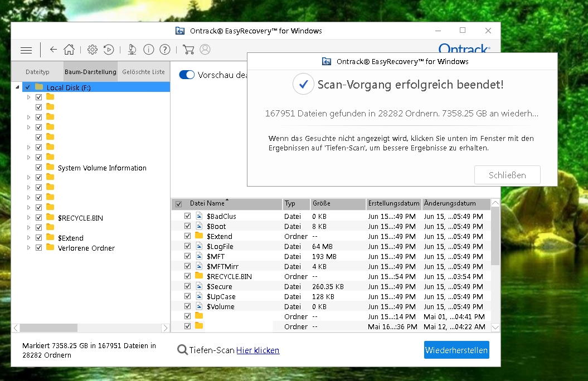Select the $Boot file row

[331, 226]
